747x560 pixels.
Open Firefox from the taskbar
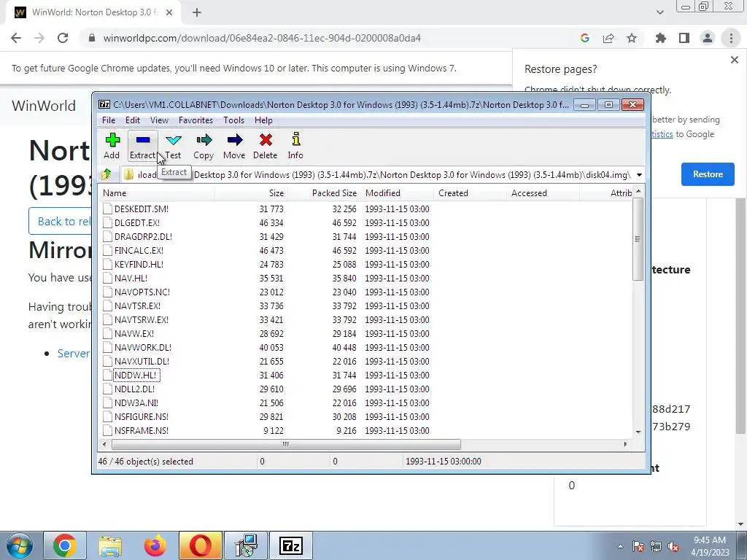point(155,545)
